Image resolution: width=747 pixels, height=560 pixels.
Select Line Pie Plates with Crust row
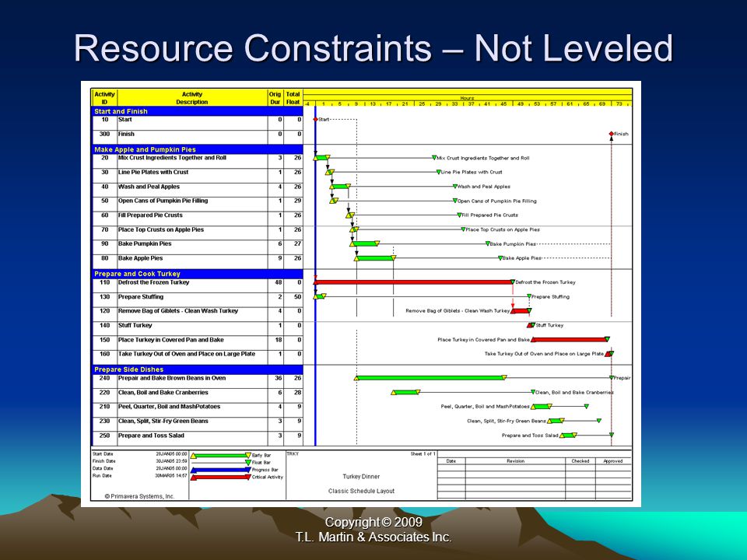197,175
